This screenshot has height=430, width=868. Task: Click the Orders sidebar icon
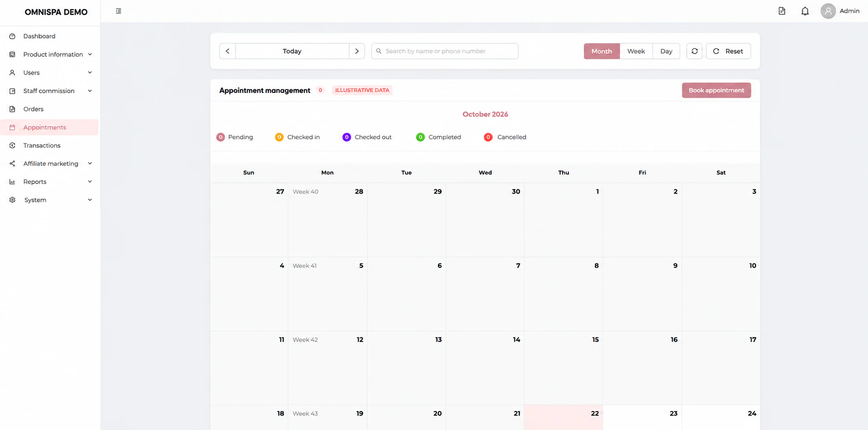tap(12, 109)
